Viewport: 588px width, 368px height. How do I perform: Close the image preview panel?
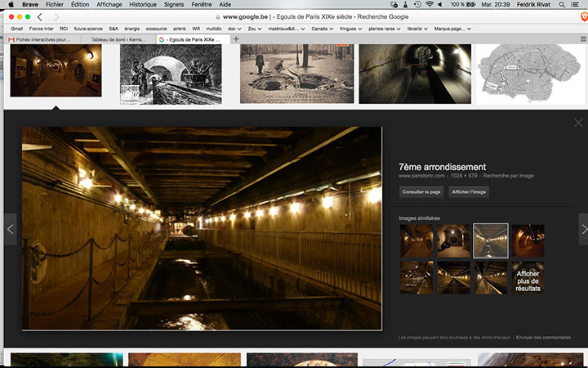pyautogui.click(x=578, y=123)
